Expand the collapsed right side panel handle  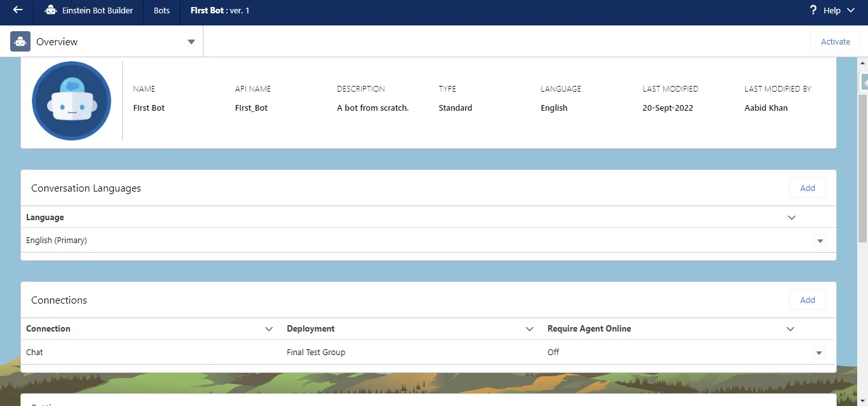click(x=864, y=81)
